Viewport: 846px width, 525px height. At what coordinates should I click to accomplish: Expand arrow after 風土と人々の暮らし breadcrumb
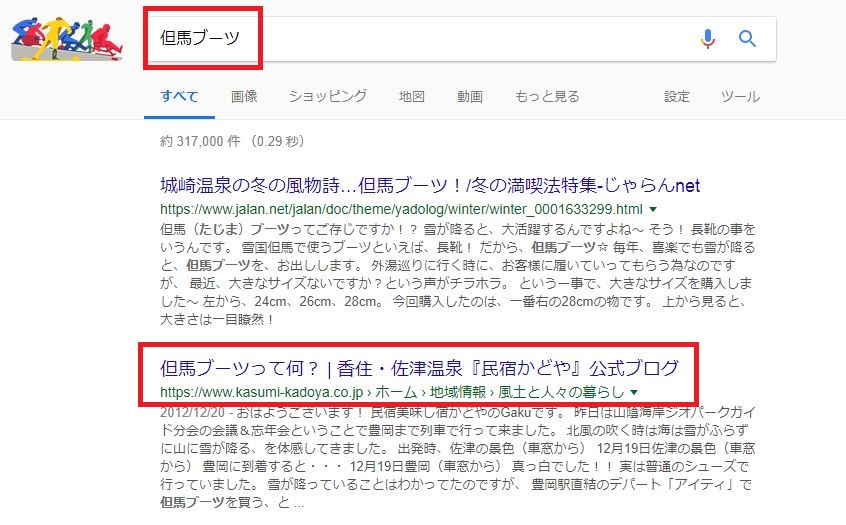tap(634, 392)
